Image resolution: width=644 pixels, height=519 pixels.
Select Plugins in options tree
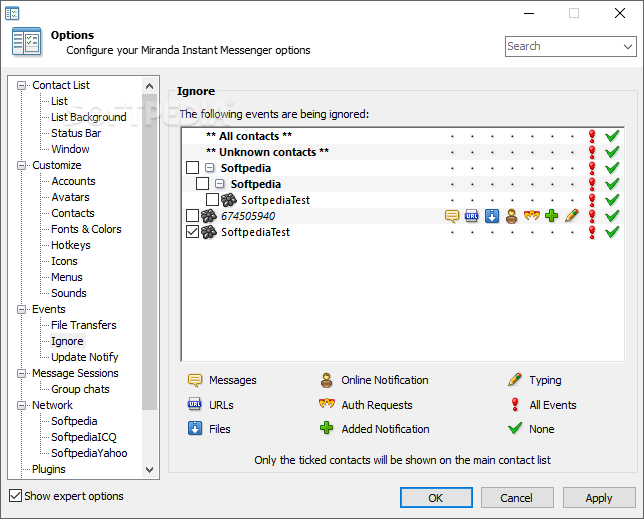[x=48, y=469]
